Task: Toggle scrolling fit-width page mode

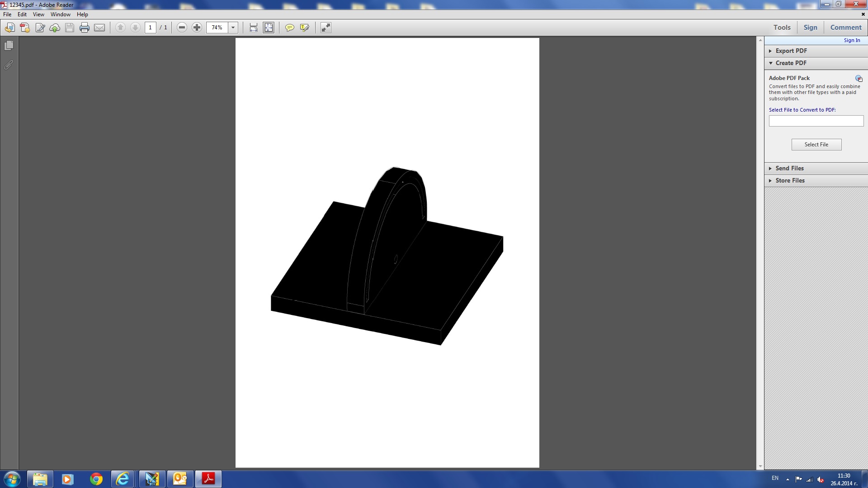Action: point(254,28)
